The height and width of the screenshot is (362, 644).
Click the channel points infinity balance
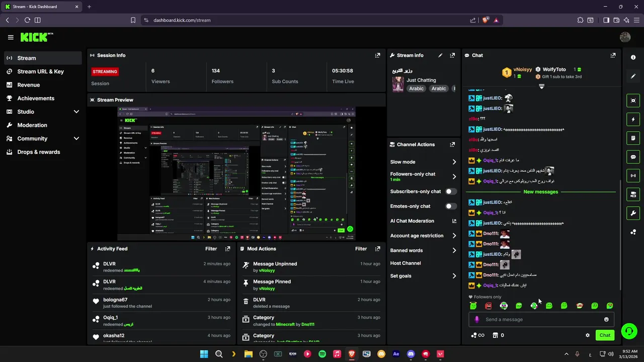pos(477,335)
